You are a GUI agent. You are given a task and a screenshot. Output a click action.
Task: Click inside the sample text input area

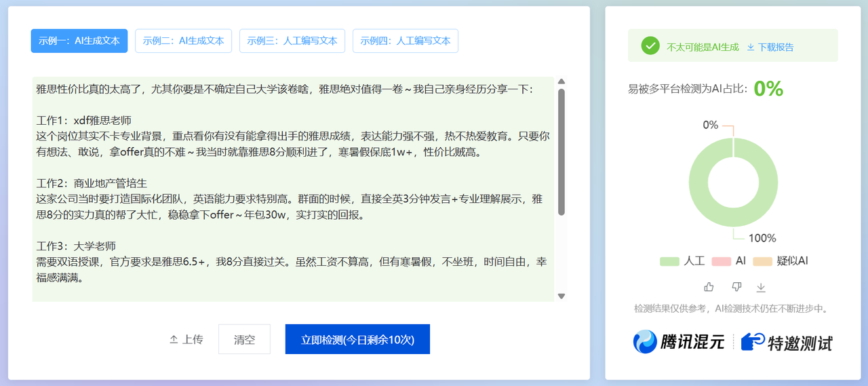coord(293,189)
